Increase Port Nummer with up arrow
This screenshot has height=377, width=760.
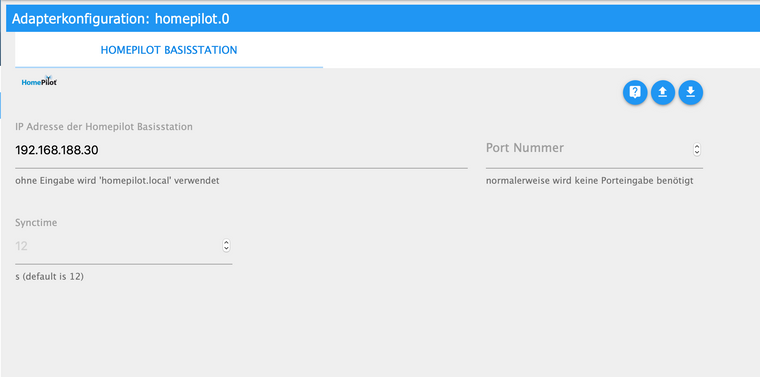(x=697, y=146)
